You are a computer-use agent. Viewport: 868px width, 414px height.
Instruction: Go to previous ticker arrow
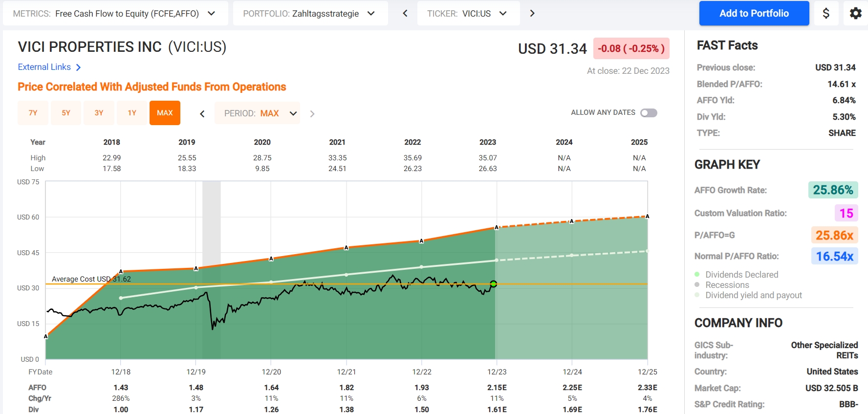(x=405, y=13)
